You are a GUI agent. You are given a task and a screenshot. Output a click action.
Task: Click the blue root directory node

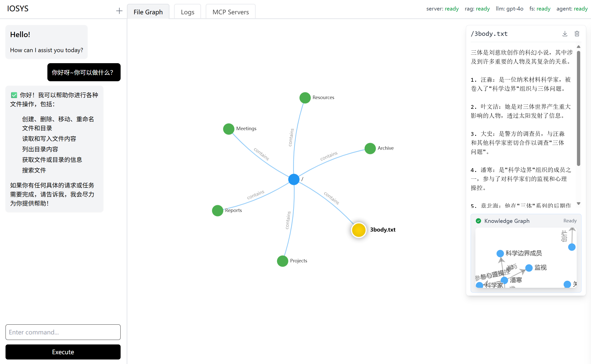[x=294, y=179]
